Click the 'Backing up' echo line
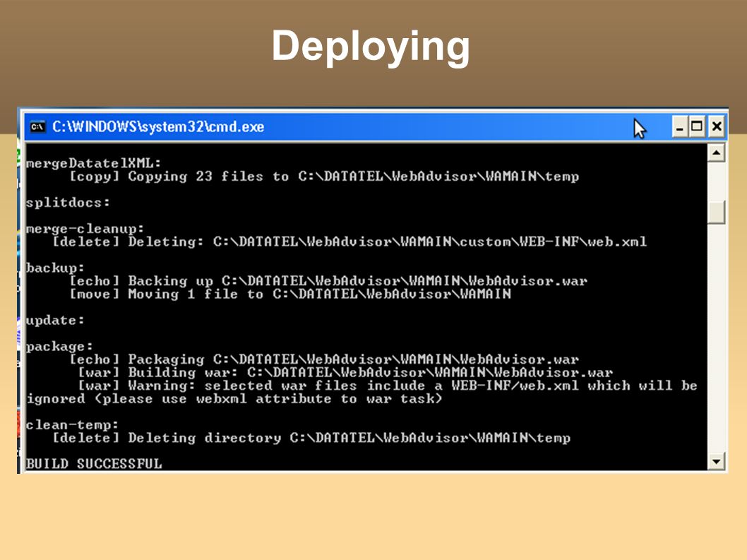 coord(329,281)
